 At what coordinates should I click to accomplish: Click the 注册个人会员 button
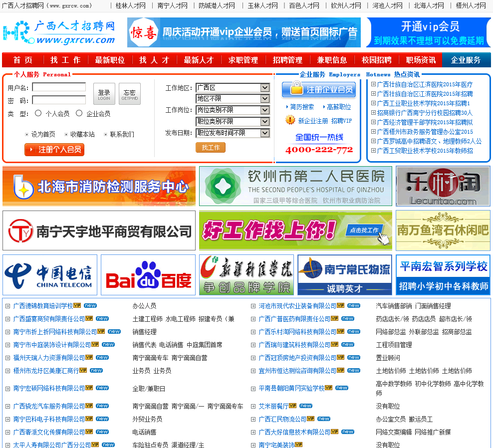[x=54, y=149]
